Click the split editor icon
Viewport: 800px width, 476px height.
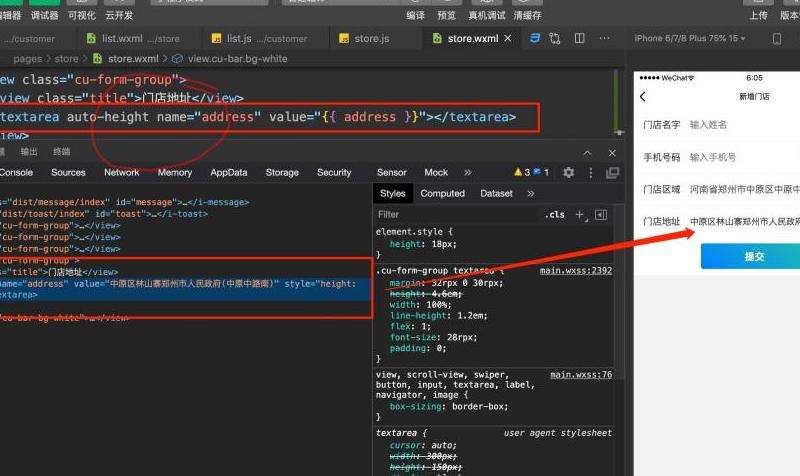click(x=580, y=38)
